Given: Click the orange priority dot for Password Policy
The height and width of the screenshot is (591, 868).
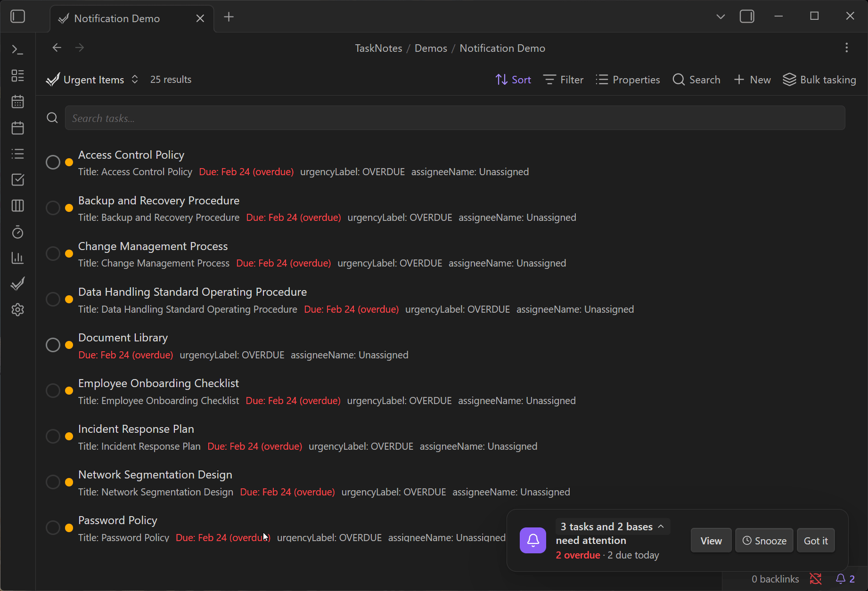Looking at the screenshot, I should pyautogui.click(x=69, y=528).
